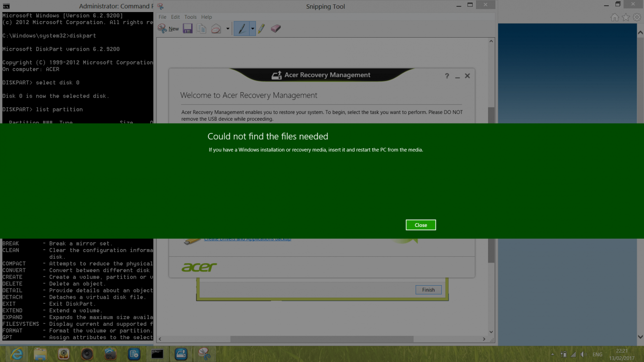Click the acer logo in the dialog
The image size is (644, 362).
[x=199, y=267]
